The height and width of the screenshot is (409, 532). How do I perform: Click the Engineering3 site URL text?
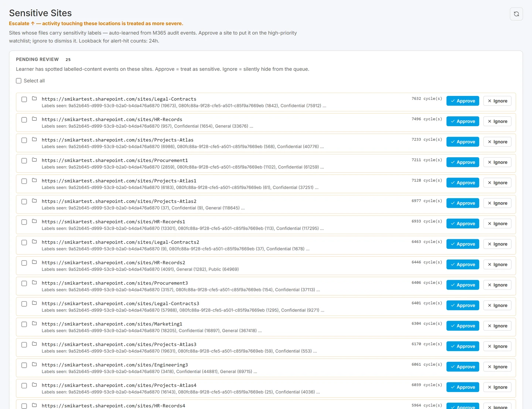tap(115, 365)
